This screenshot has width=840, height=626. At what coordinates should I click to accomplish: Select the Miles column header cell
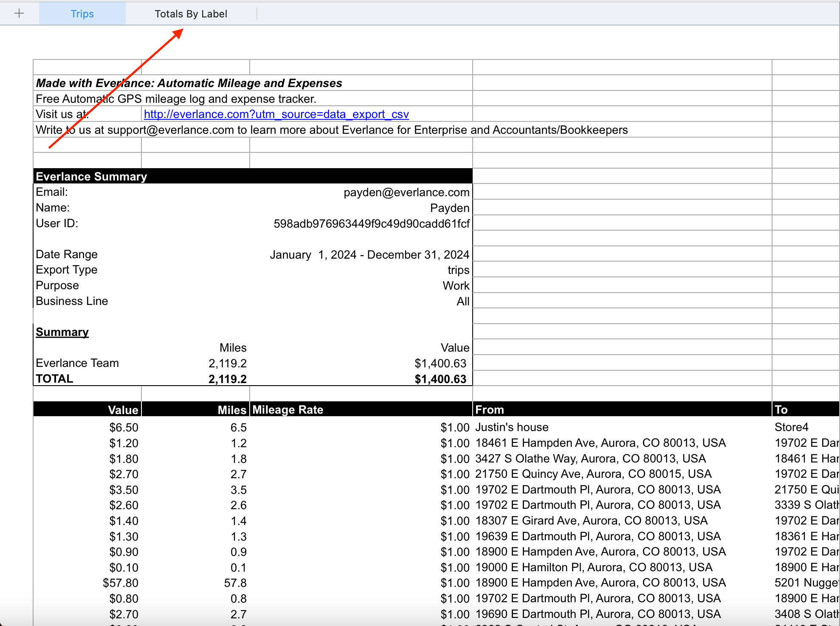coord(231,409)
